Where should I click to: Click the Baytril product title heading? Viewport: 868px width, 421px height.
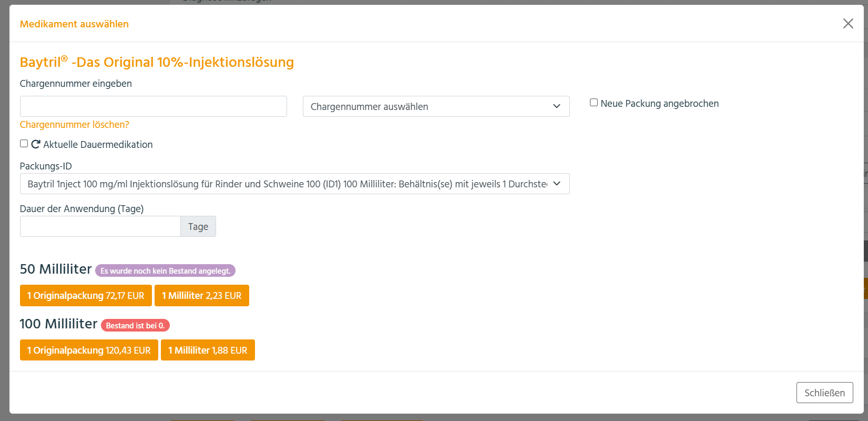[x=157, y=62]
